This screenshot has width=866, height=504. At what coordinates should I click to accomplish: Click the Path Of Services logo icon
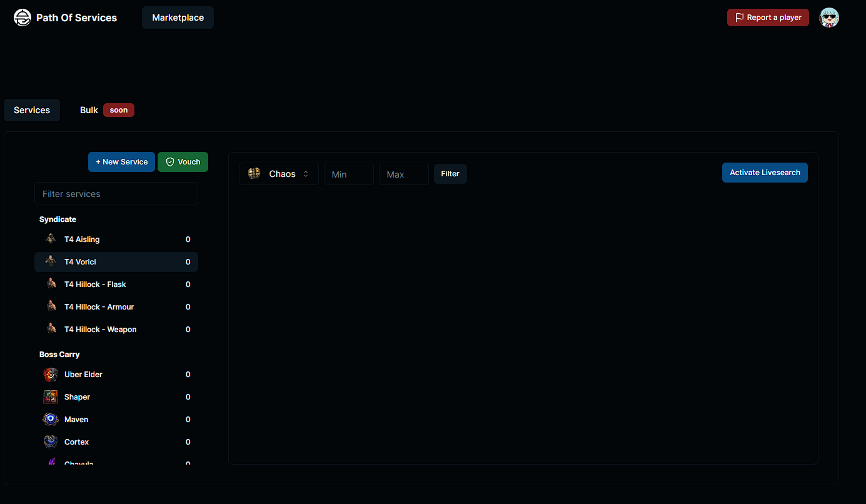click(x=23, y=18)
